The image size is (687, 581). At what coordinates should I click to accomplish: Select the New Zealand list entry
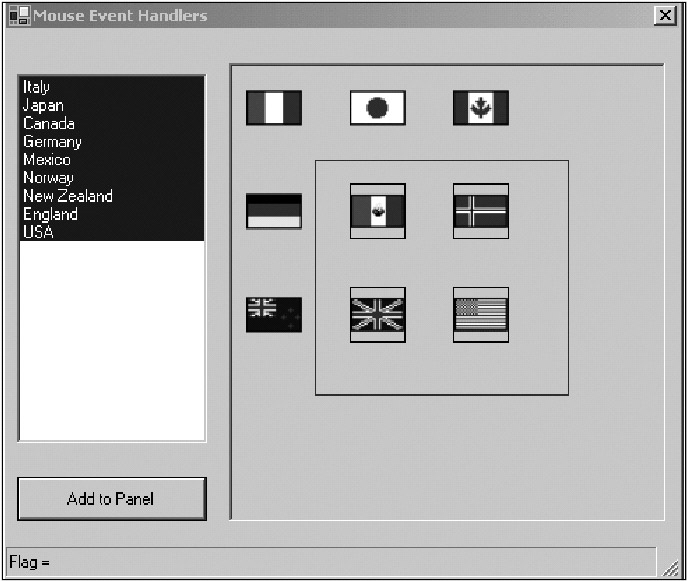67,196
